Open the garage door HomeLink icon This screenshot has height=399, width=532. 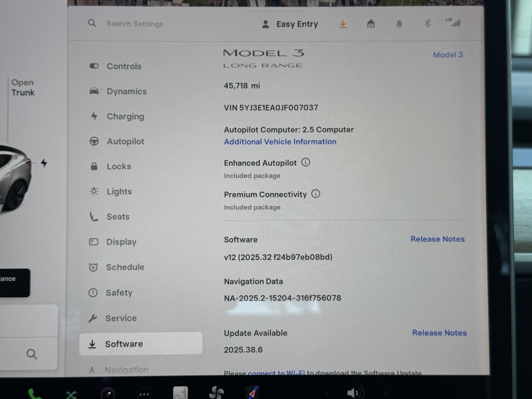coord(371,24)
